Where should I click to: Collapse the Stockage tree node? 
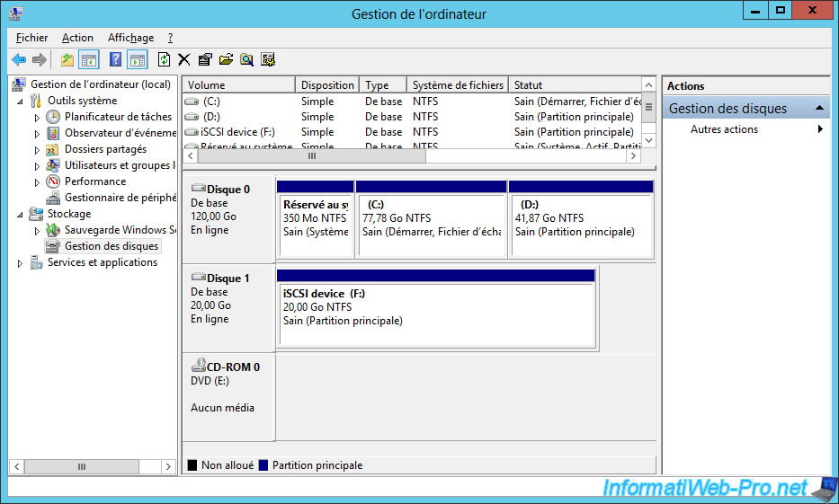point(21,214)
